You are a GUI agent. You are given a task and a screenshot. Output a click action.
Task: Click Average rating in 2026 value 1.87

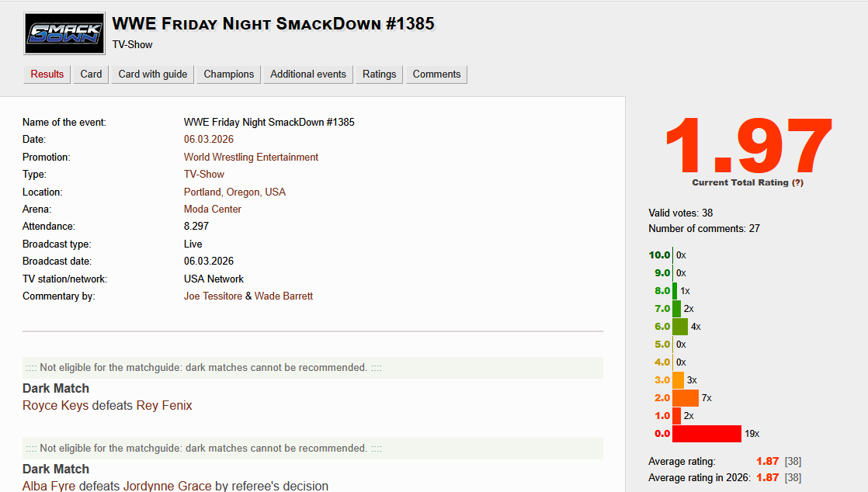coord(767,477)
